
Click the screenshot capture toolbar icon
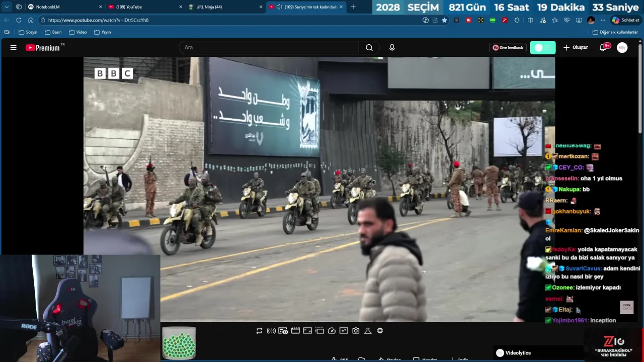coord(579,20)
